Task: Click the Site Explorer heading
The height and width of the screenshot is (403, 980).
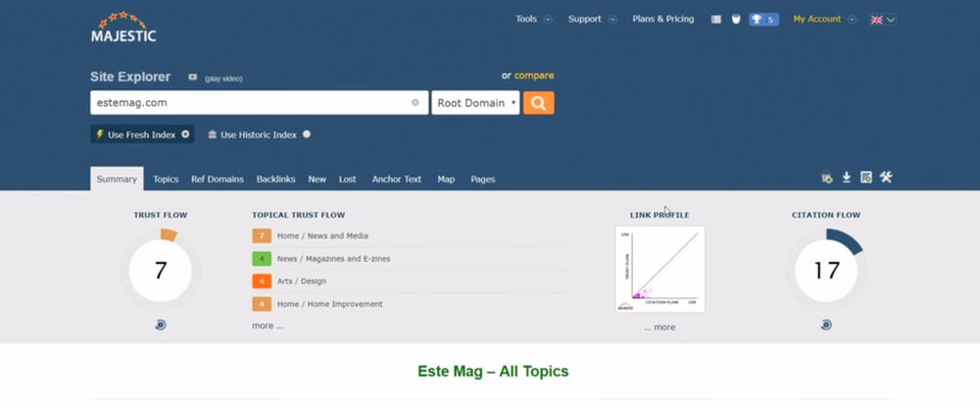Action: click(130, 76)
